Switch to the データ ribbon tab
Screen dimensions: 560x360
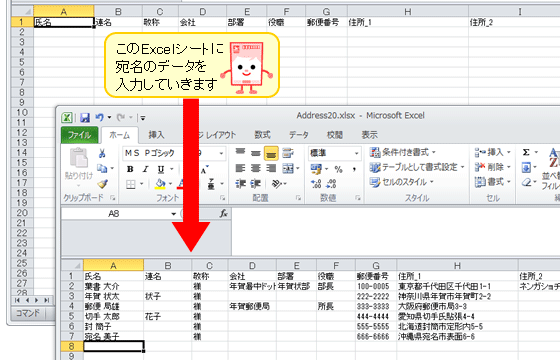299,135
